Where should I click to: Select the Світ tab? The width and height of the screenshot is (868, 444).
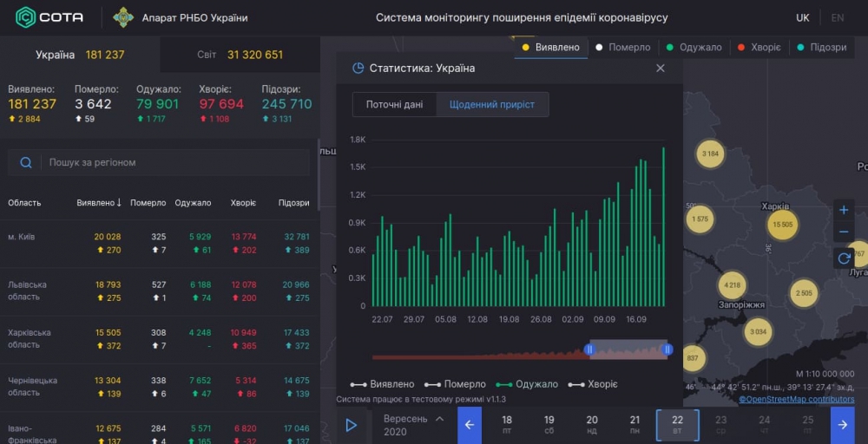(x=240, y=55)
